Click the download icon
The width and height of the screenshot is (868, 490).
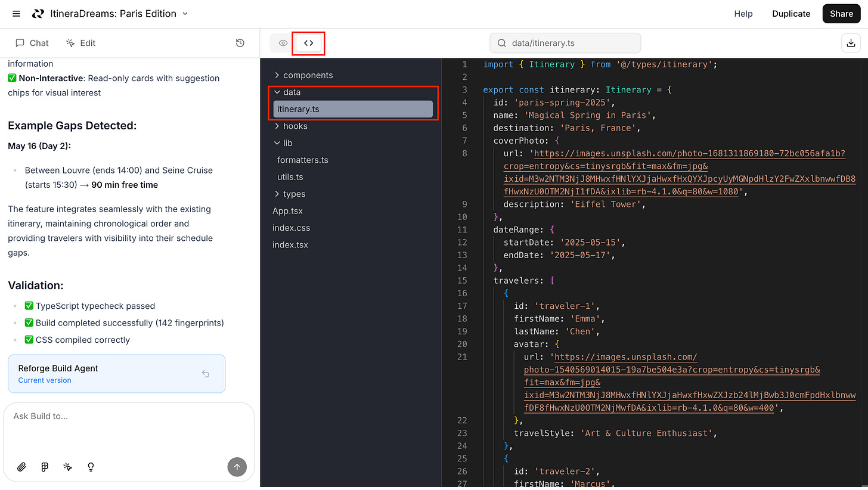click(x=850, y=43)
